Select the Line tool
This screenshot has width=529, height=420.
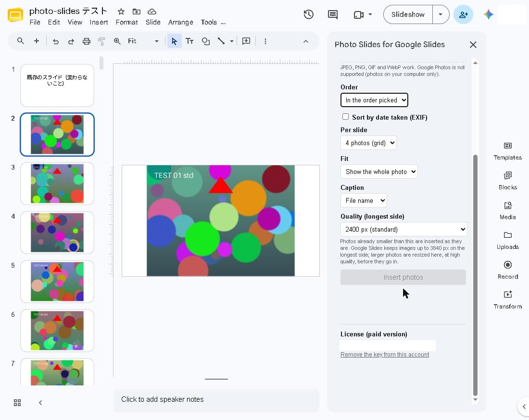(x=221, y=41)
